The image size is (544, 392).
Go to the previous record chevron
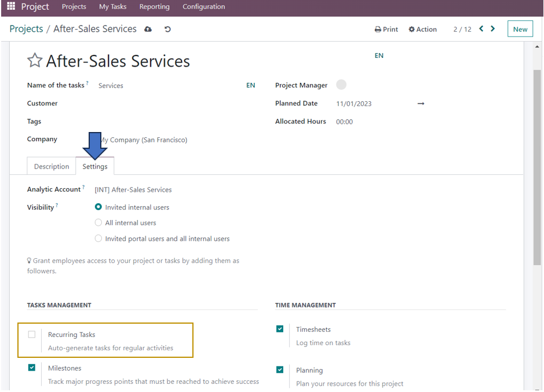[480, 28]
